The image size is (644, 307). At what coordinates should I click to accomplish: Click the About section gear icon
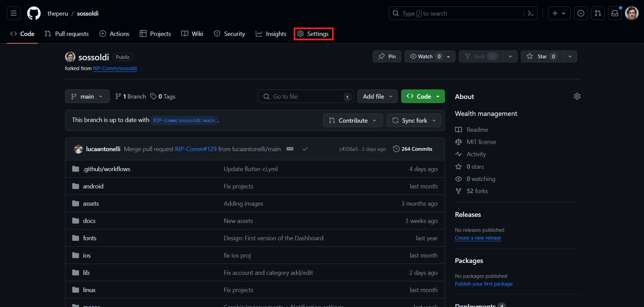click(x=577, y=96)
